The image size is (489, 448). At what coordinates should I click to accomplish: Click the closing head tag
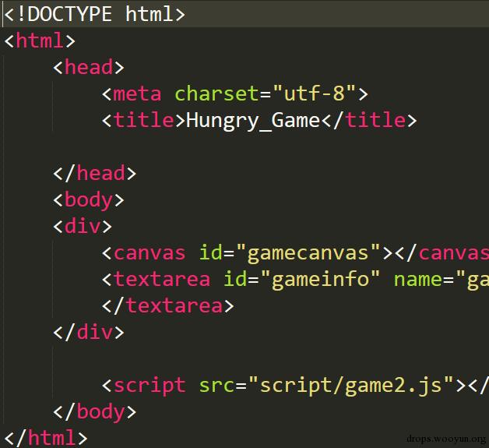click(95, 173)
